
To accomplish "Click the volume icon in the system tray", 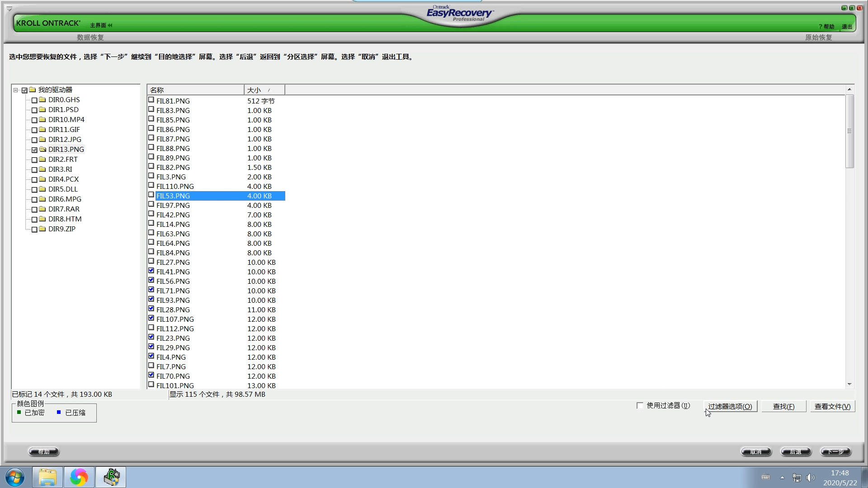I will (810, 478).
